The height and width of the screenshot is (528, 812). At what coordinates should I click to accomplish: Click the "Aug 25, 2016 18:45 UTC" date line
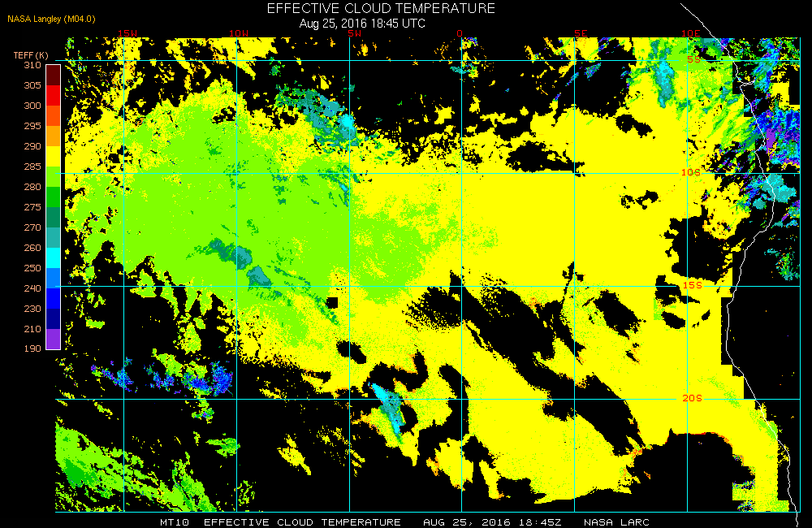[x=362, y=24]
